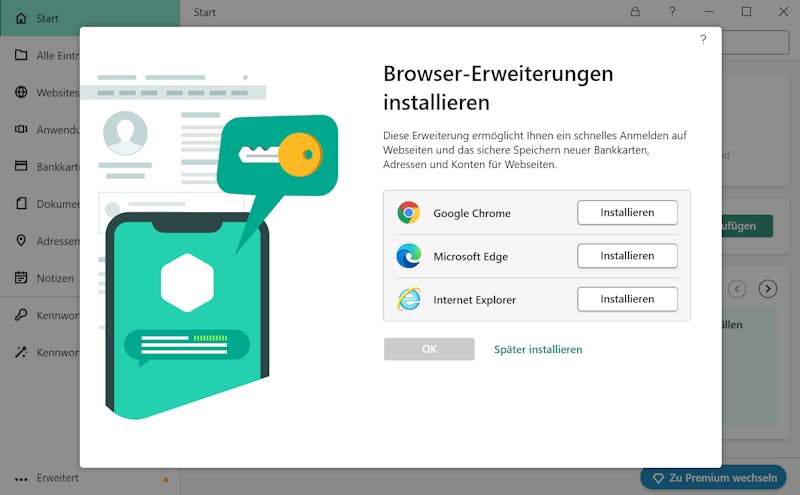
Task: Click the Browser-Erweiterungen installieren heading
Action: 498,88
